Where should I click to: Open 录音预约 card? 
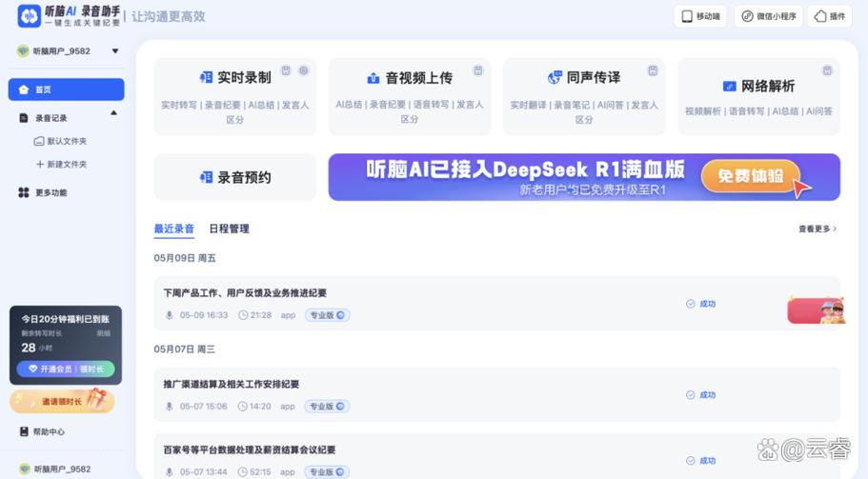point(235,177)
